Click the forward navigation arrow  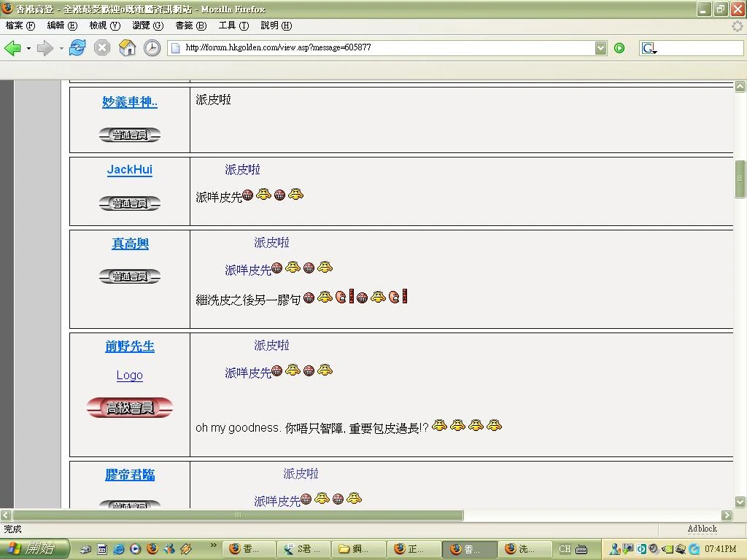45,47
